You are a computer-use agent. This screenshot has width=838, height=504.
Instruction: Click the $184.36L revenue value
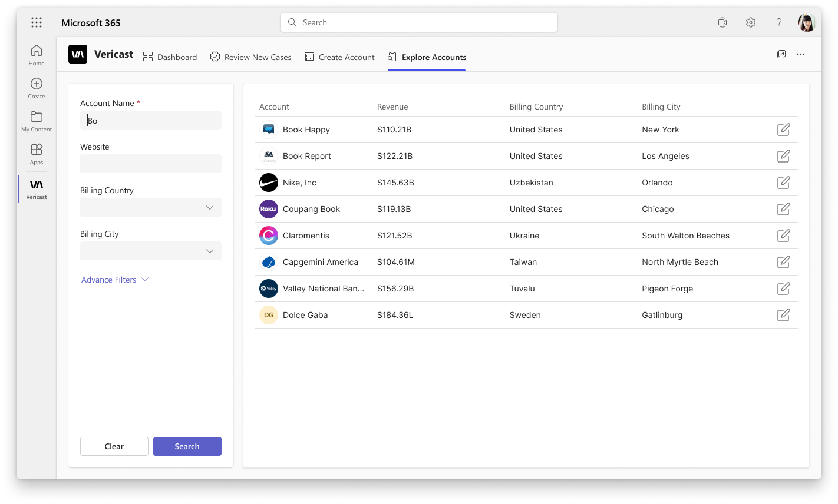point(395,315)
